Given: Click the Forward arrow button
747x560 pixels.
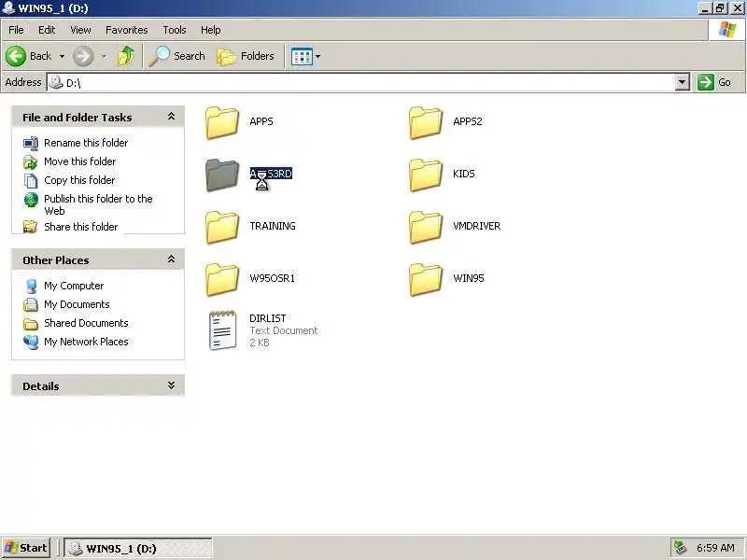Looking at the screenshot, I should tap(83, 56).
